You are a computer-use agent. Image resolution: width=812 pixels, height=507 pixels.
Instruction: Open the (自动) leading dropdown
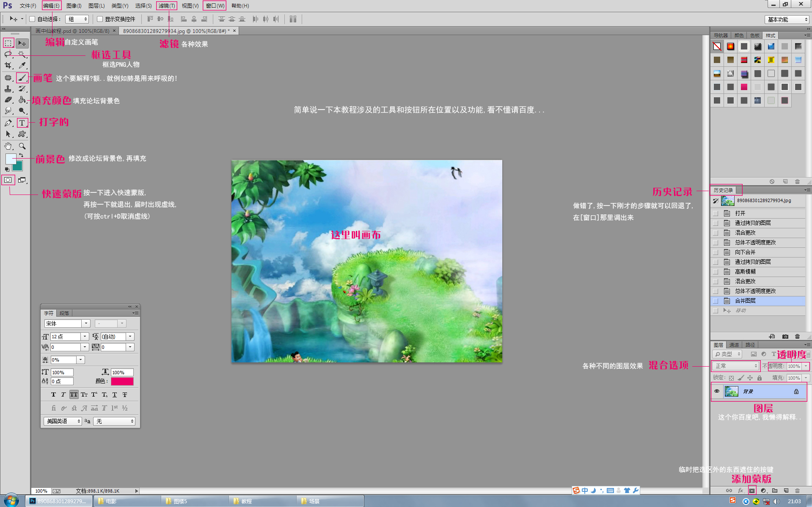click(130, 337)
